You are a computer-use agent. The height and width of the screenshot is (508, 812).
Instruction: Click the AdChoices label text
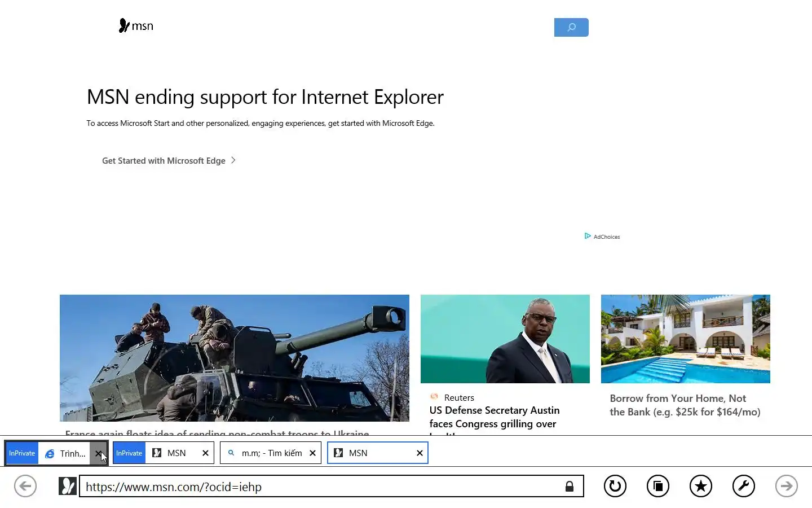(x=607, y=237)
